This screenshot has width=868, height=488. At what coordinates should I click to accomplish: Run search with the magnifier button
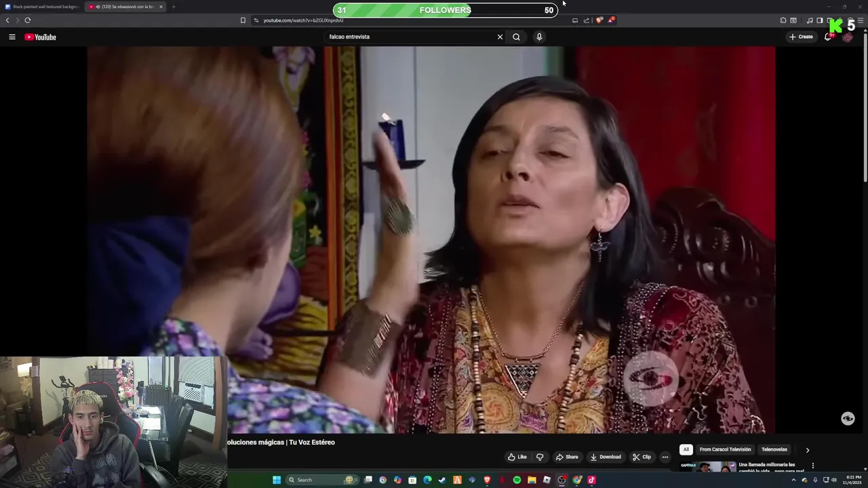(516, 37)
